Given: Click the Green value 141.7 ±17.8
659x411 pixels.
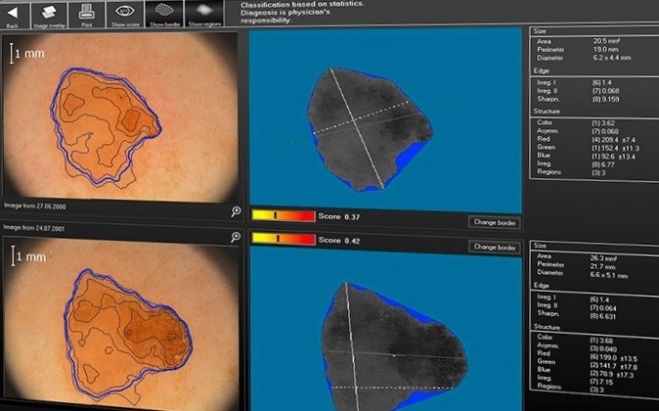Looking at the screenshot, I should (x=614, y=366).
